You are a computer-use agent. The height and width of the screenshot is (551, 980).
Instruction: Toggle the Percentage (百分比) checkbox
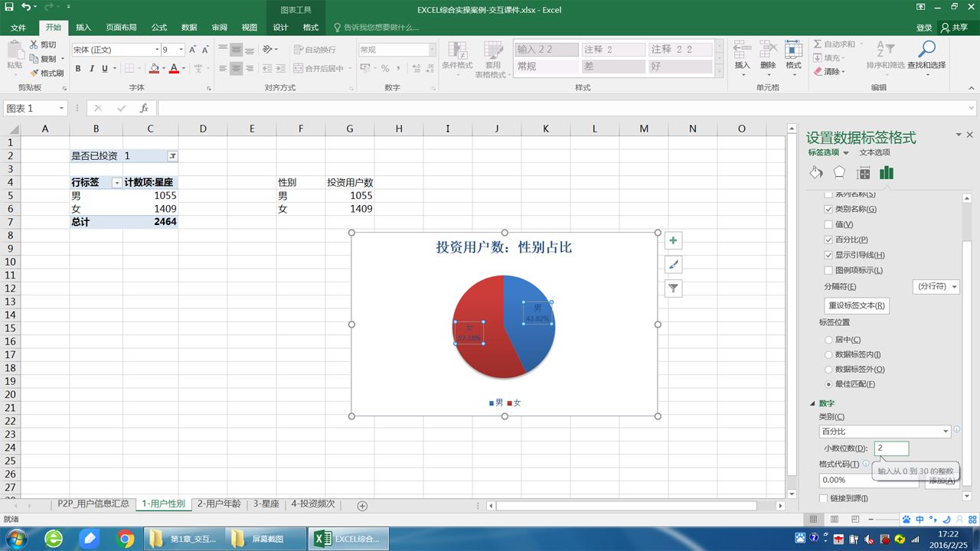(x=828, y=240)
